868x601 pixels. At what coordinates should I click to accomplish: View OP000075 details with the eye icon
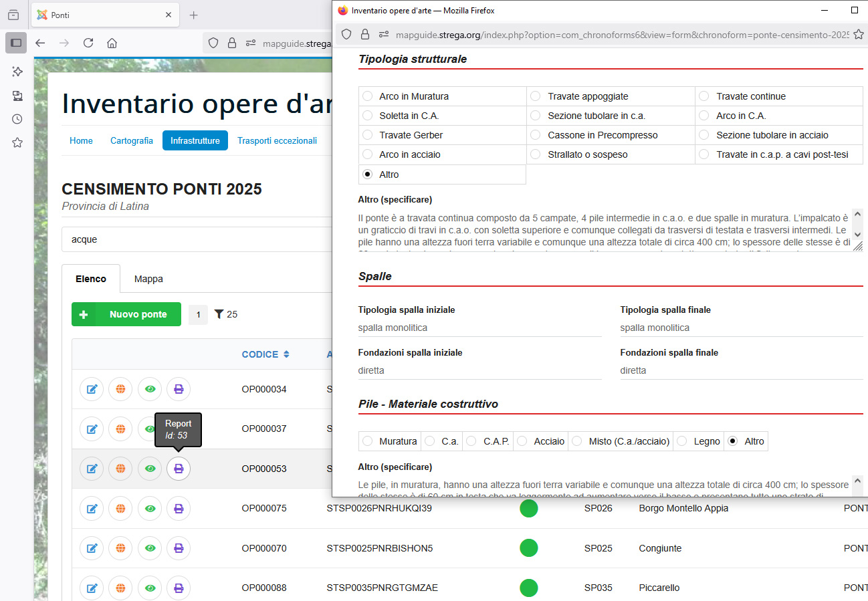[x=150, y=509]
